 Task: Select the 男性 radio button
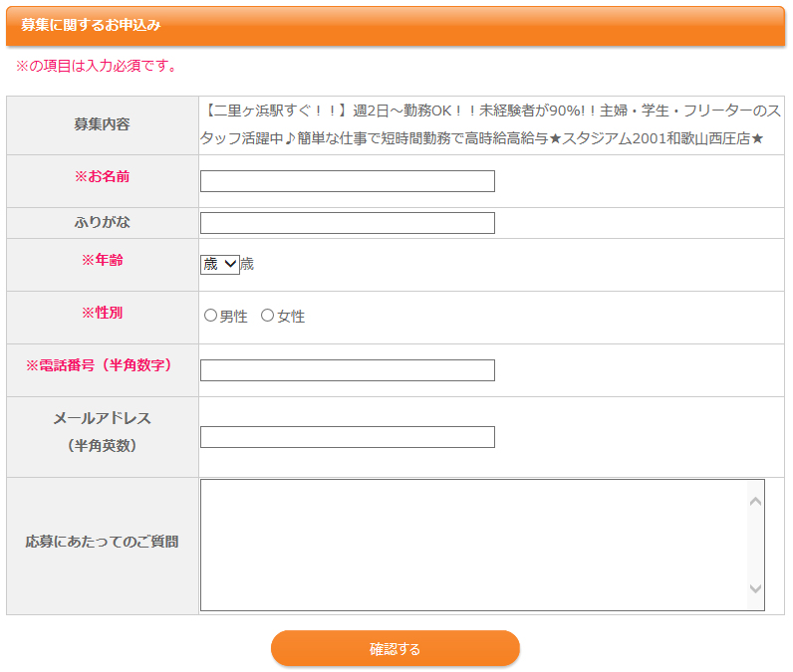tap(210, 316)
